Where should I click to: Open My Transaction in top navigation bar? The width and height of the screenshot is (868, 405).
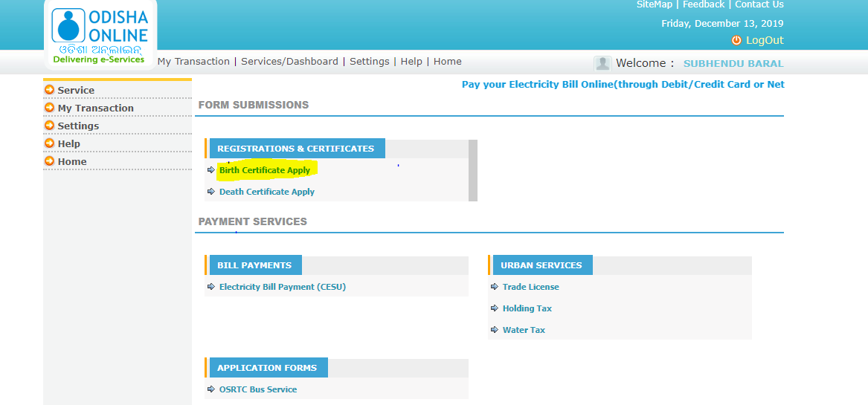point(193,62)
